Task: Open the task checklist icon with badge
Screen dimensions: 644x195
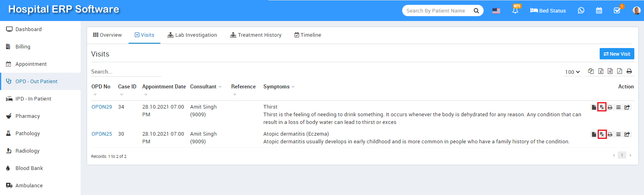Action: click(617, 10)
